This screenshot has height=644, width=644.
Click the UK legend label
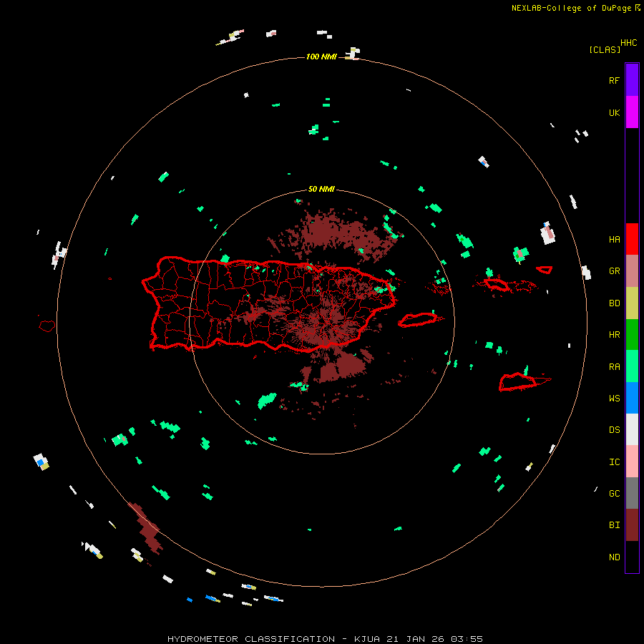coord(614,112)
